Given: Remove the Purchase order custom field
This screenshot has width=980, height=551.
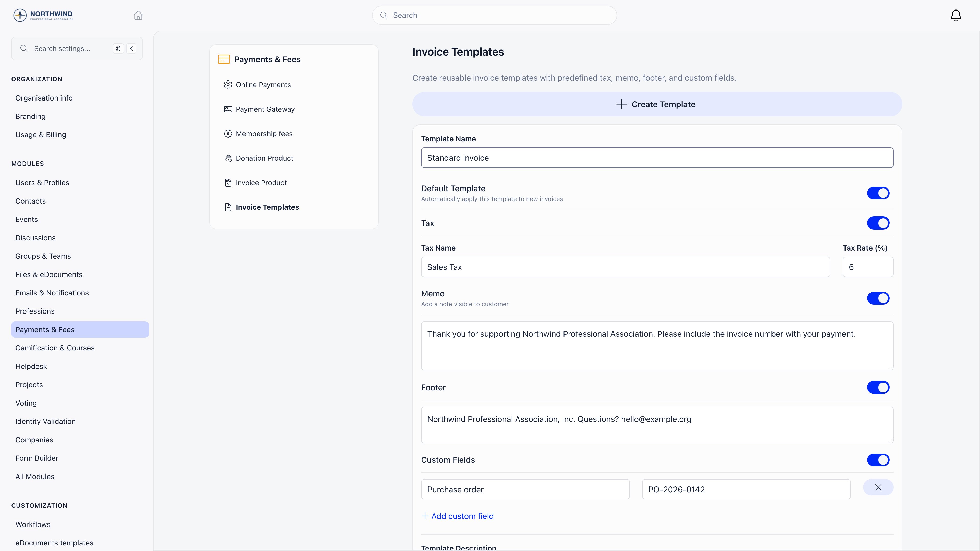Looking at the screenshot, I should coord(878,487).
